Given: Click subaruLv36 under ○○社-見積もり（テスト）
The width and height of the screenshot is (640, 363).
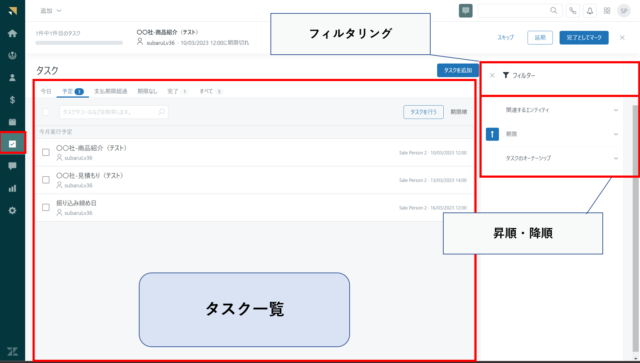Looking at the screenshot, I should click(x=78, y=185).
